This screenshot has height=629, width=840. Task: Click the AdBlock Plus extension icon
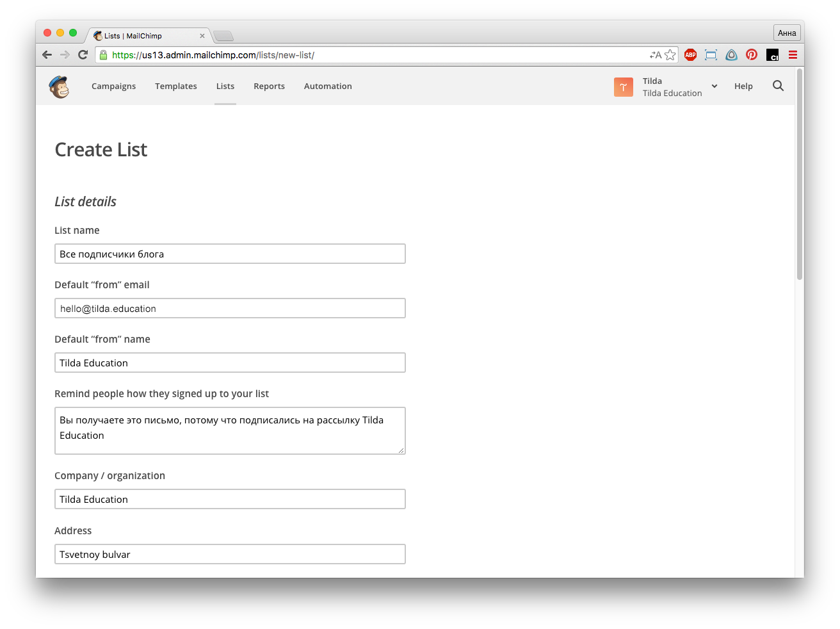point(690,55)
